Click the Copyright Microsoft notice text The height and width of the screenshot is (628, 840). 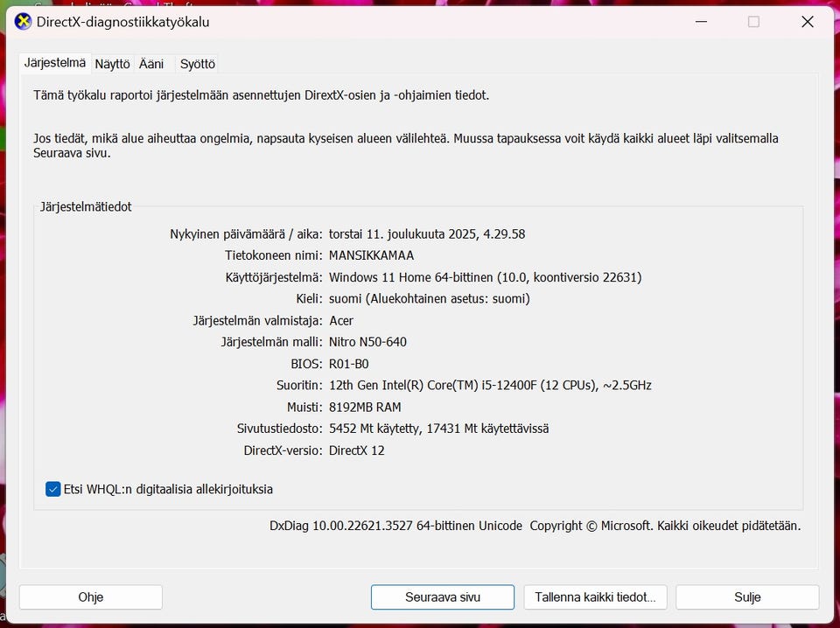click(665, 526)
